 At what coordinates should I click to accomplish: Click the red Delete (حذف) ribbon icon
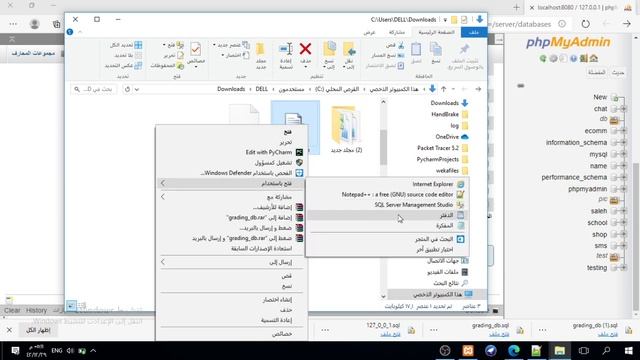[305, 49]
